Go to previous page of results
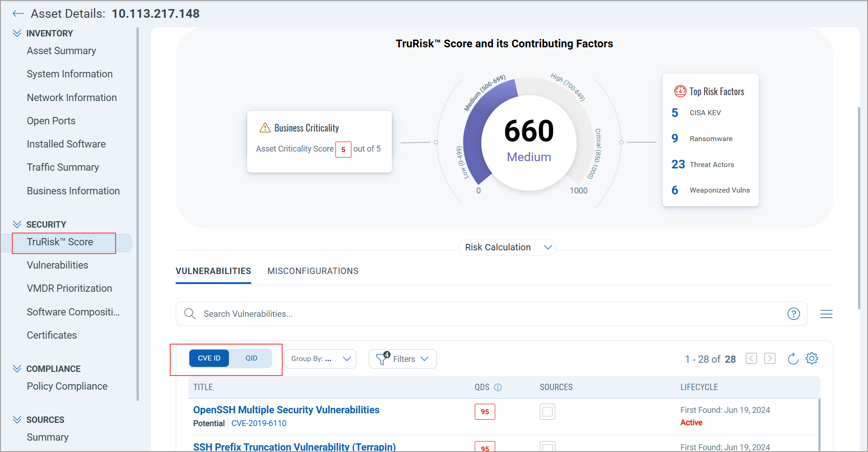Image resolution: width=868 pixels, height=452 pixels. 751,359
